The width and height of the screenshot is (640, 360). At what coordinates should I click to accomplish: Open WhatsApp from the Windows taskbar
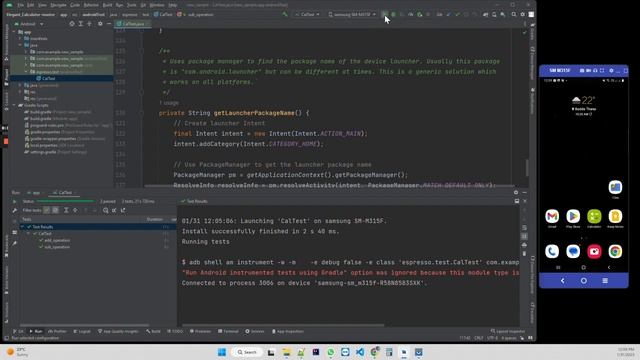click(x=330, y=352)
